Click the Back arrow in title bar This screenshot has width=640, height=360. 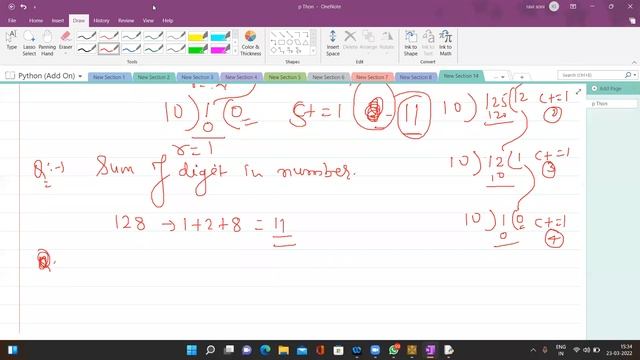point(11,7)
